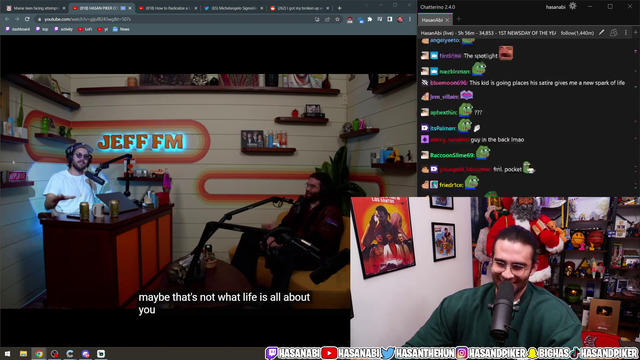Open the three-dot split menu in Chatterino
This screenshot has height=360, width=640.
(626, 33)
